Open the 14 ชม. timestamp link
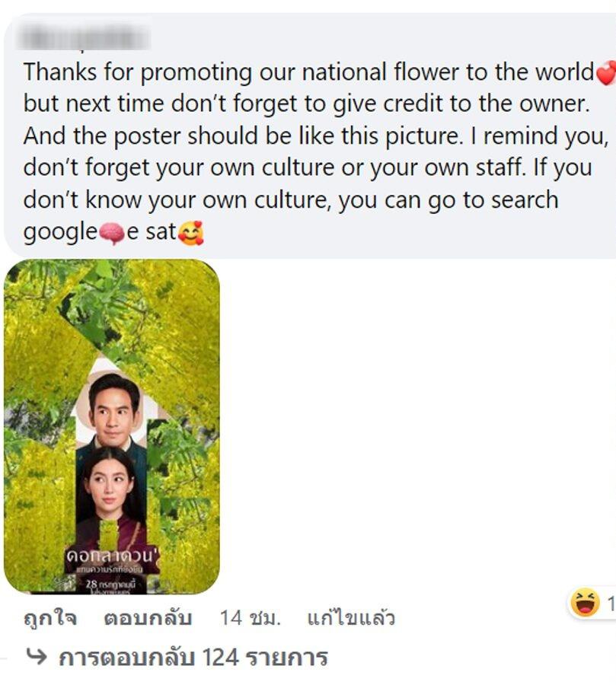This screenshot has width=616, height=685. (x=250, y=618)
